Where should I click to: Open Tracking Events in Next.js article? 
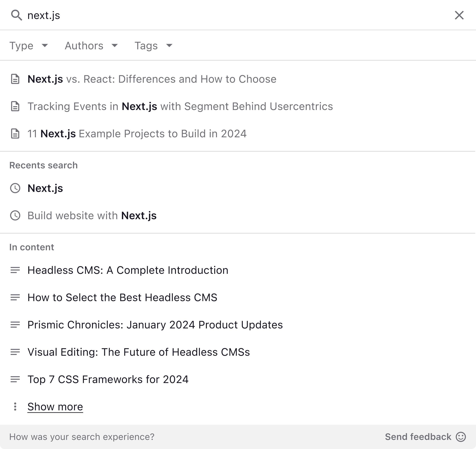pyautogui.click(x=180, y=107)
